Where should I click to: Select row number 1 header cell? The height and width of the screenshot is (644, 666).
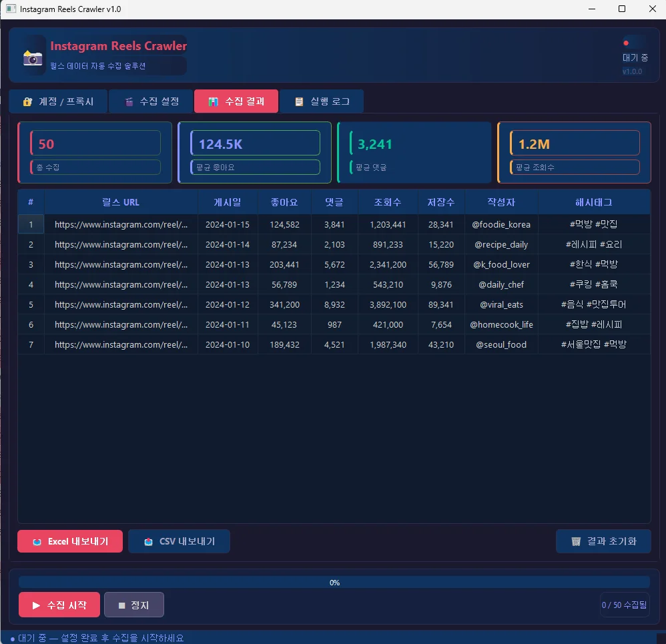(31, 224)
